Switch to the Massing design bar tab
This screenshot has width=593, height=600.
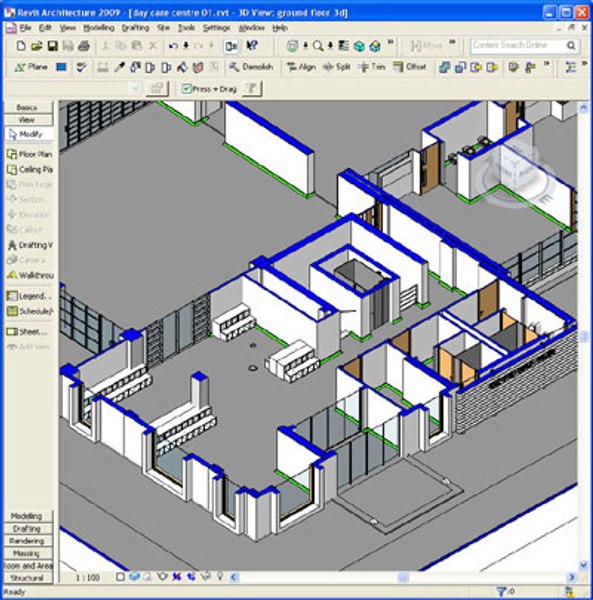point(28,553)
